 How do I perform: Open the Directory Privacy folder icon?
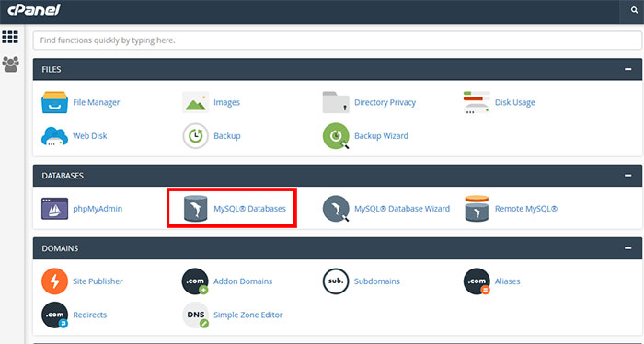(336, 102)
